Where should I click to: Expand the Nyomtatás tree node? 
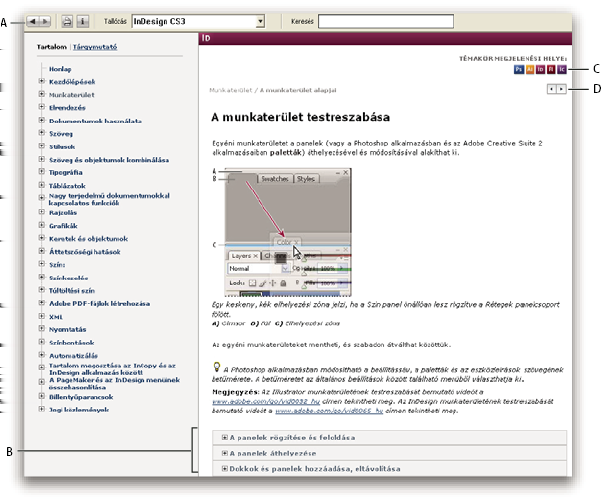pyautogui.click(x=41, y=329)
